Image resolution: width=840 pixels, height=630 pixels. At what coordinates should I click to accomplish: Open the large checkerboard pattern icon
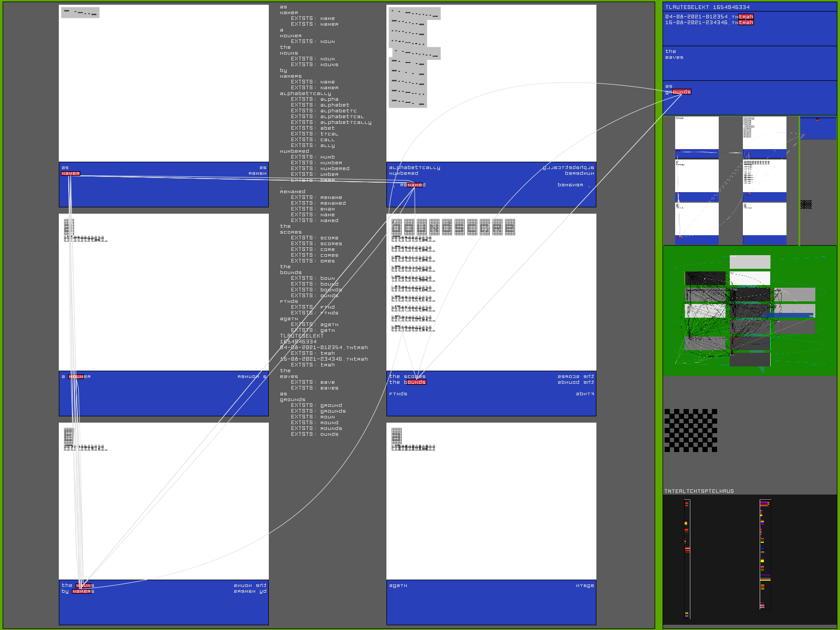pos(690,430)
